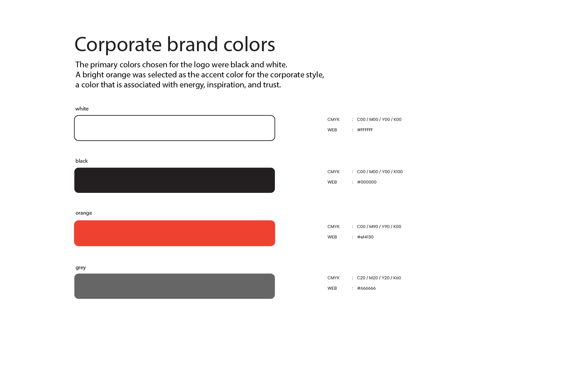Click the "black" swatch label
The width and height of the screenshot is (588, 372).
[x=81, y=161]
